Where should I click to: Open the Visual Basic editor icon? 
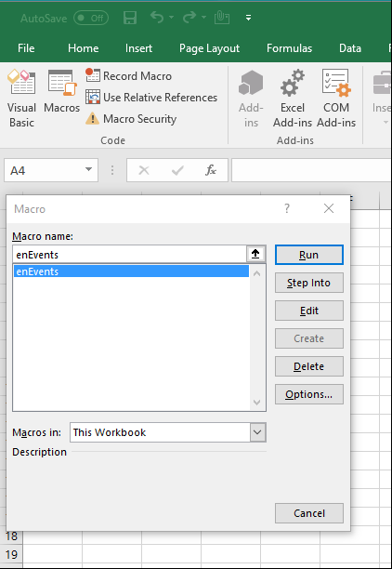(x=21, y=99)
